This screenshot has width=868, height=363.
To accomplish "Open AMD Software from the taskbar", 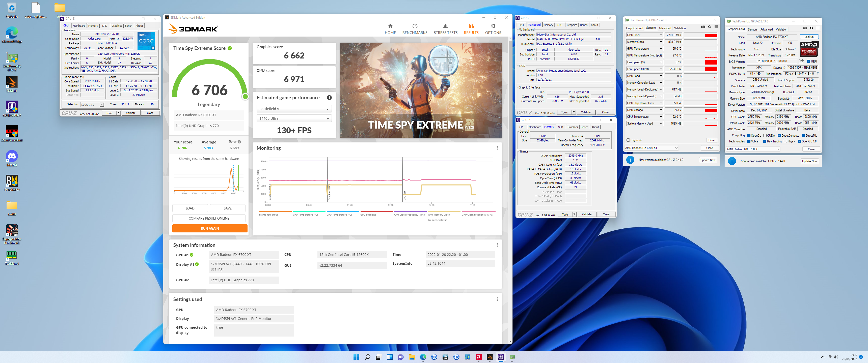I will coord(478,357).
